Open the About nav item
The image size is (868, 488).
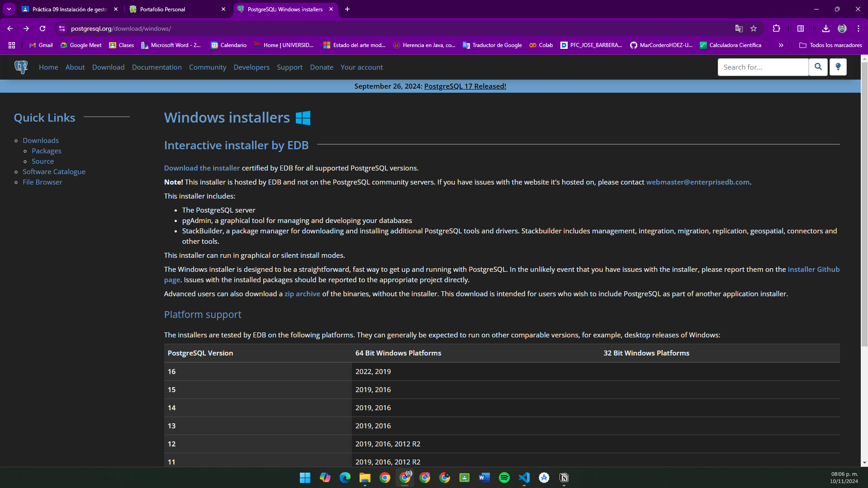pos(75,67)
